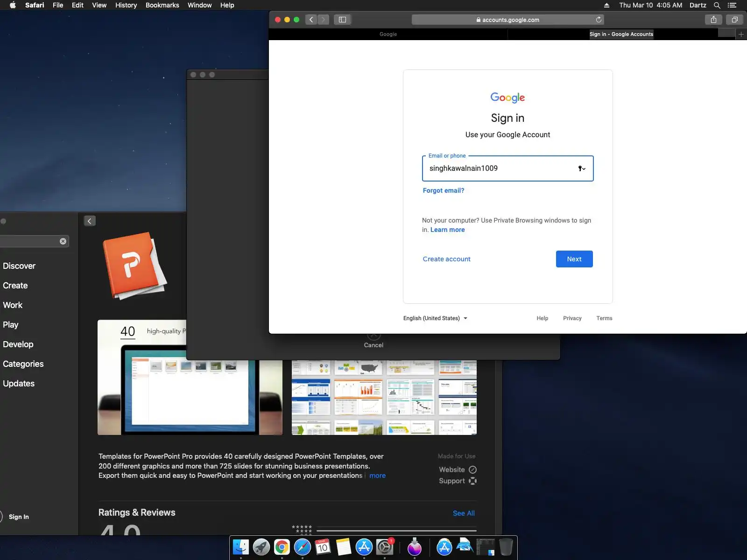Image resolution: width=747 pixels, height=560 pixels.
Task: Click the Create account link
Action: point(446,259)
